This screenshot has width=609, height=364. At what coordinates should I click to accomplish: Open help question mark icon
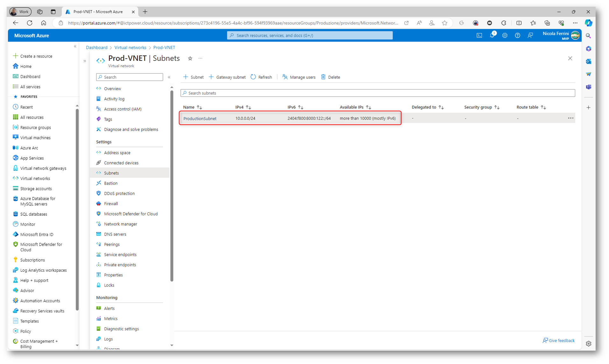tap(517, 35)
